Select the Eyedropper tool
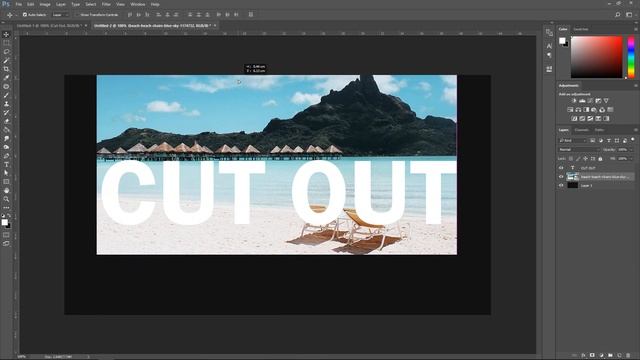This screenshot has height=360, width=640. tap(6, 78)
